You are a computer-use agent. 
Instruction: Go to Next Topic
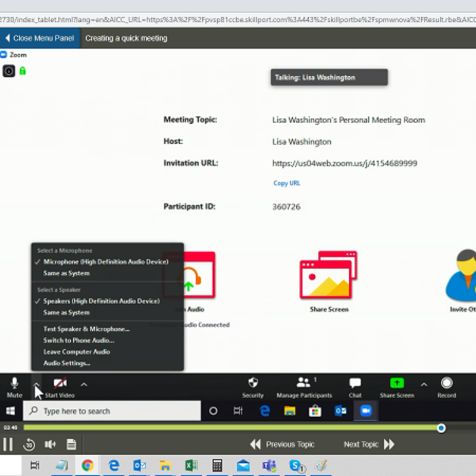369,444
